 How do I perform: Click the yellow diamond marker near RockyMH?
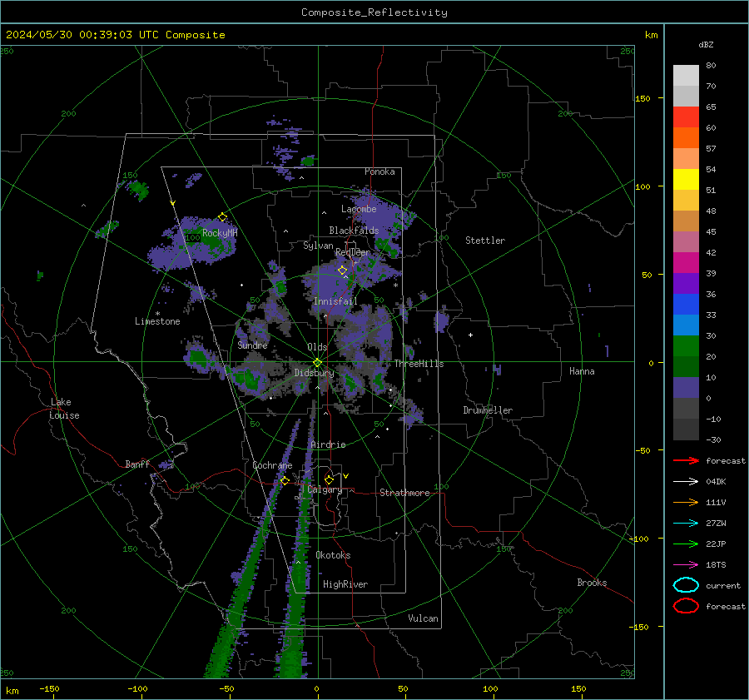coord(222,217)
